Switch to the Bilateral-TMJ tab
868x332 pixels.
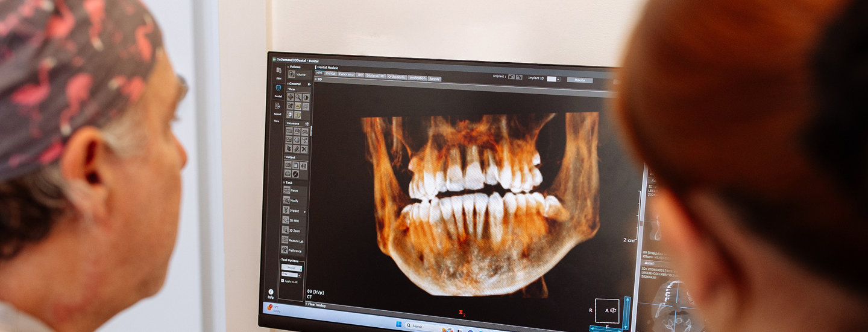click(x=376, y=75)
